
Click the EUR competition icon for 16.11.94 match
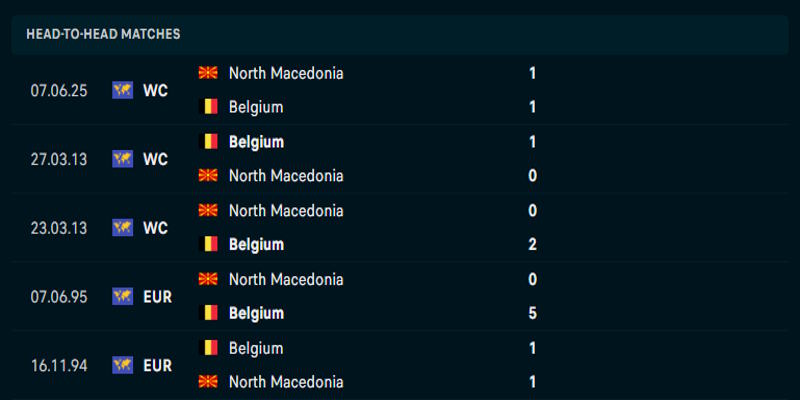pos(123,365)
